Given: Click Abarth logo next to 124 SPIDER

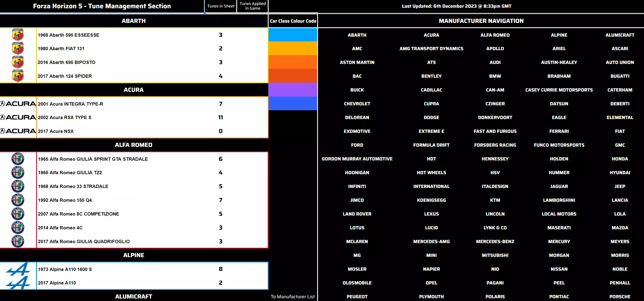Looking at the screenshot, I should (x=18, y=76).
